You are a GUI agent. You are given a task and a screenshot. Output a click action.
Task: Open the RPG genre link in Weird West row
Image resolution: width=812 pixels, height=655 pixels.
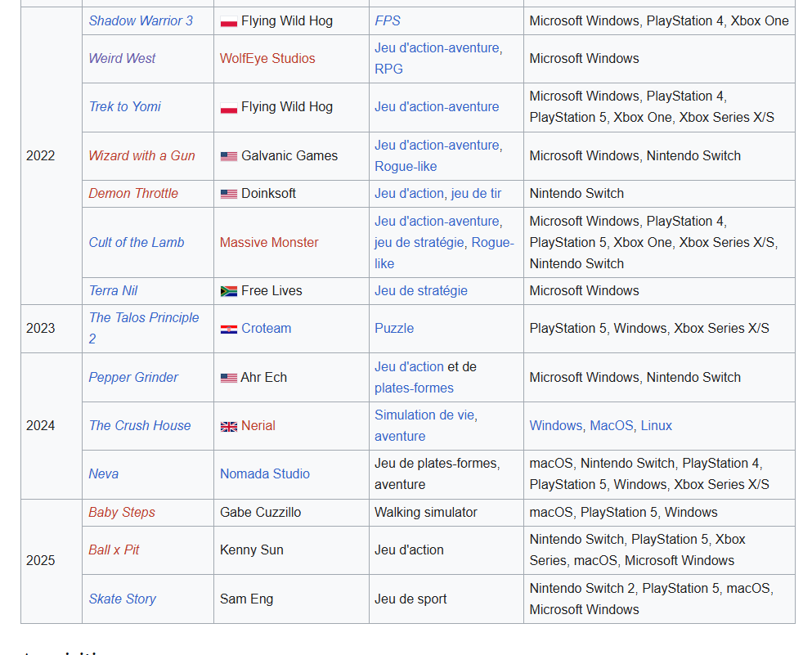tap(388, 69)
